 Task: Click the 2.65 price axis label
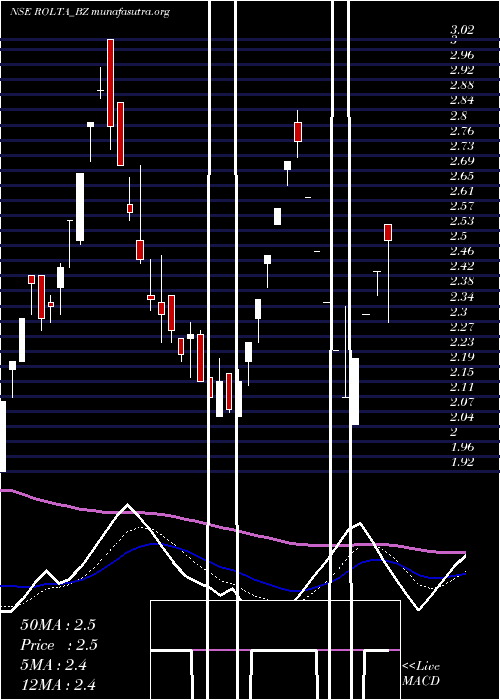click(462, 176)
